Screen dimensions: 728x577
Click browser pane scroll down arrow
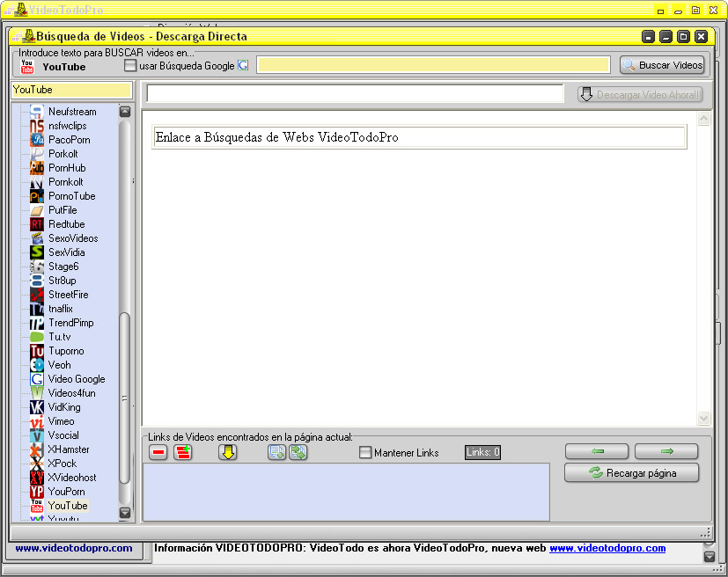(704, 419)
